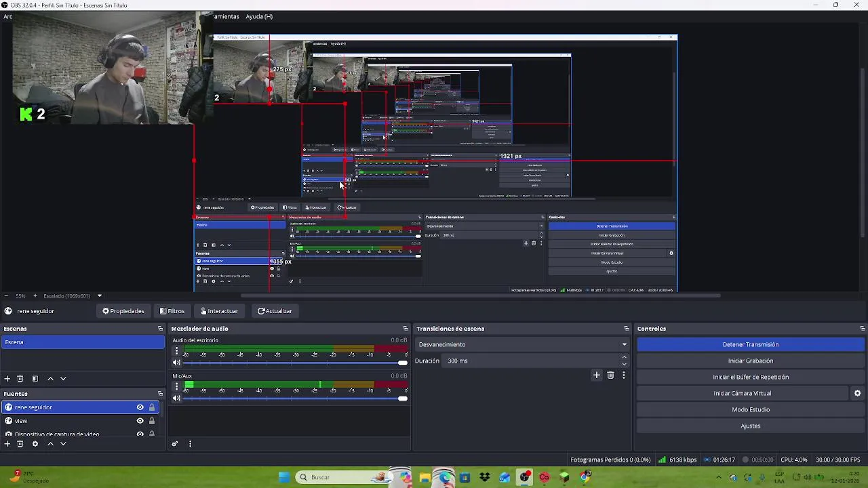Select Escena in scenes list
The image size is (868, 488).
click(83, 342)
